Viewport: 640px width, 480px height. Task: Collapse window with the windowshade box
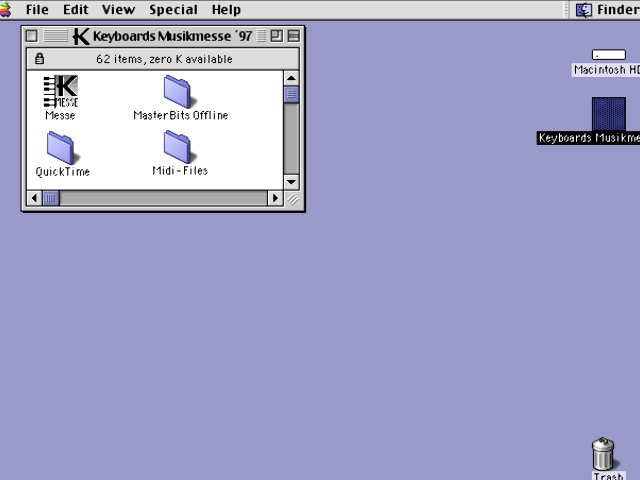pos(293,36)
